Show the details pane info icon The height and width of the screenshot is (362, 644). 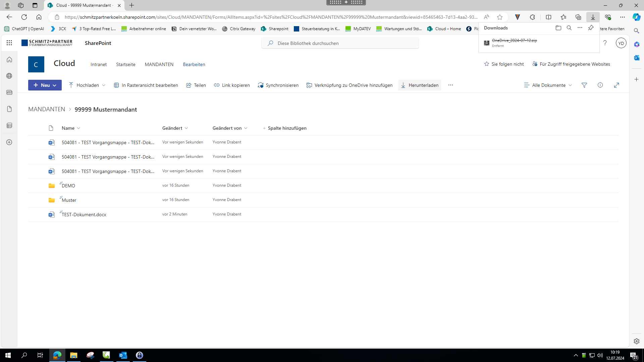pyautogui.click(x=600, y=85)
